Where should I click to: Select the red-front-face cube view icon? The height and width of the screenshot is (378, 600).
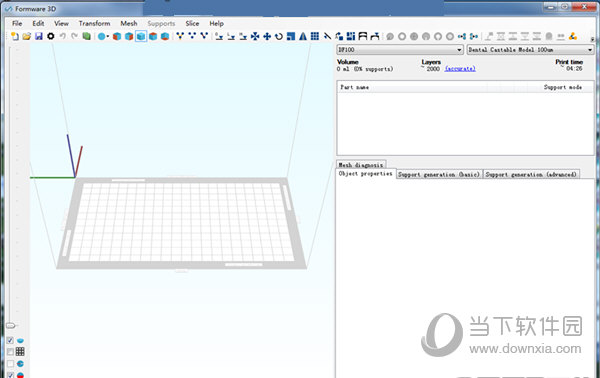117,36
